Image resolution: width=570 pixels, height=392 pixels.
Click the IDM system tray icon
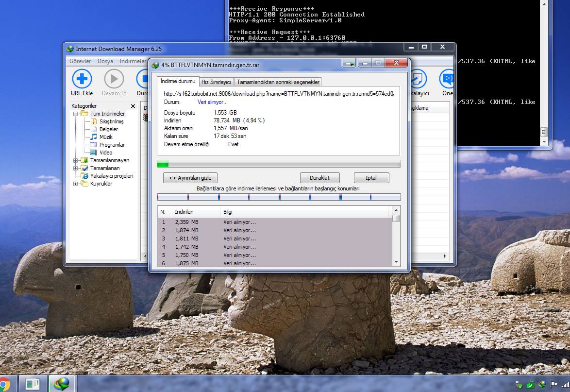pyautogui.click(x=542, y=384)
